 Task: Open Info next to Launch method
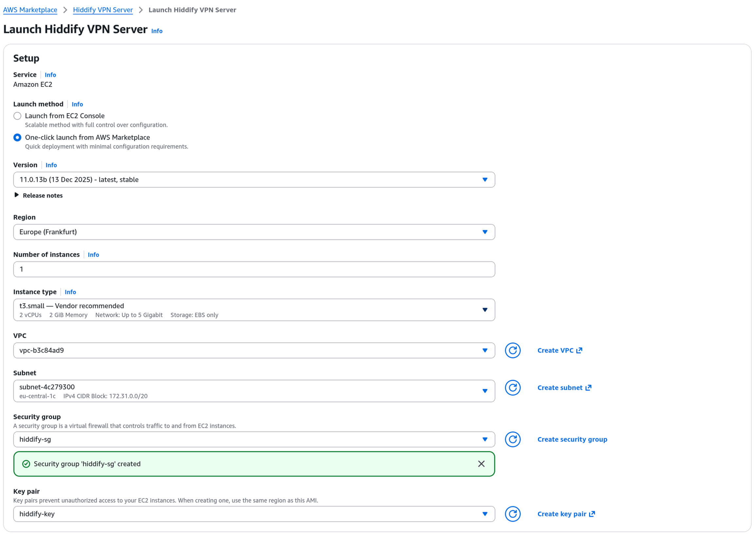77,104
